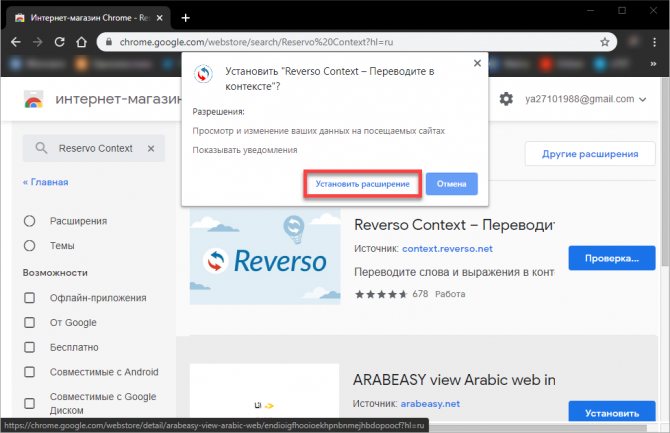Click the Проверка... button
Image resolution: width=670 pixels, height=433 pixels.
tap(611, 258)
